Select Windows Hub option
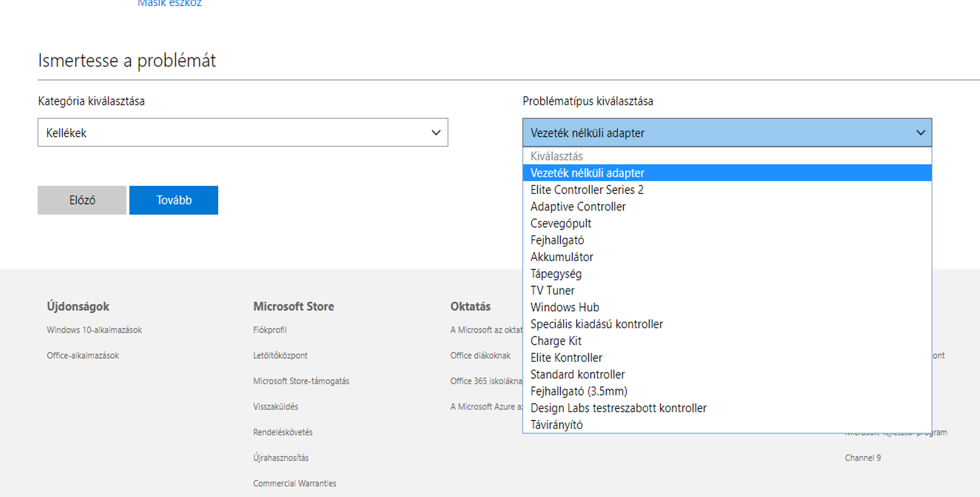The height and width of the screenshot is (497, 980). pyautogui.click(x=564, y=307)
